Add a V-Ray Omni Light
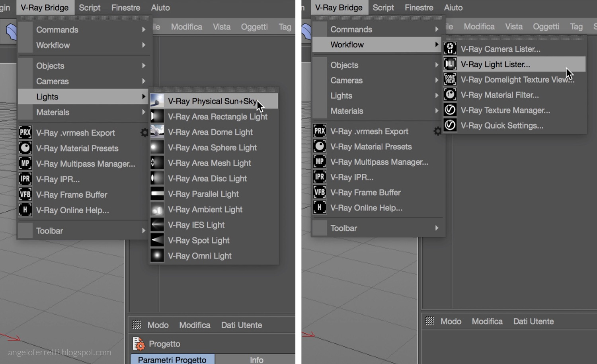 (x=214, y=256)
